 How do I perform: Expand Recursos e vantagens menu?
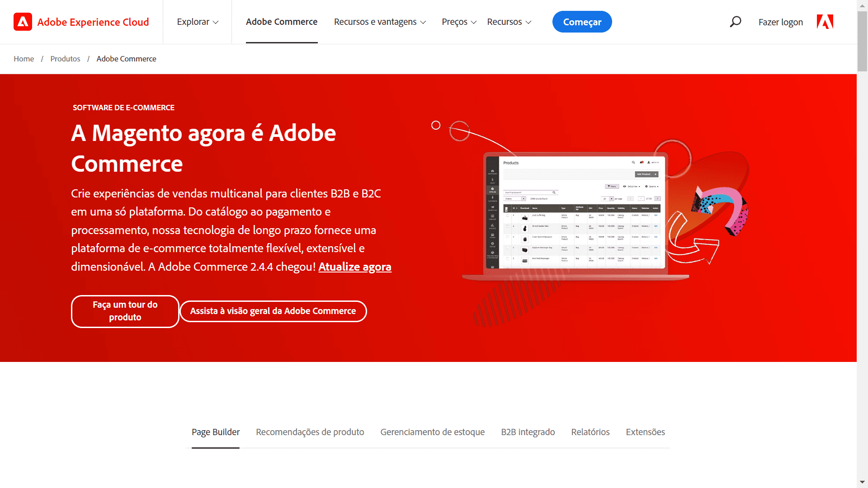coord(380,22)
